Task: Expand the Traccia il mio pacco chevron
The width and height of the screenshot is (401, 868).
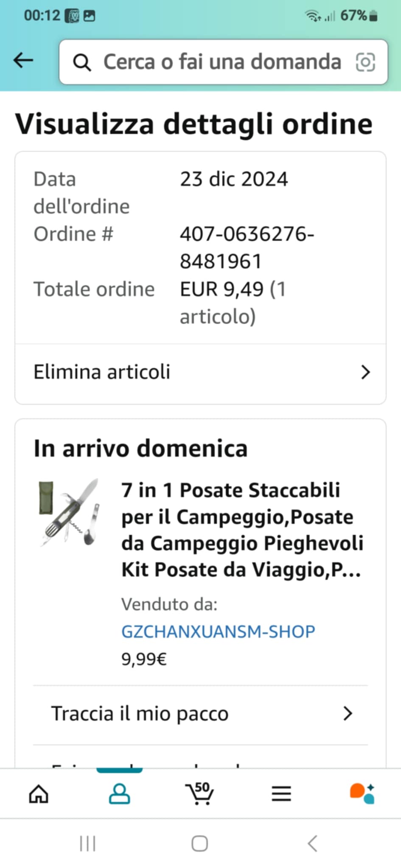Action: click(x=348, y=714)
